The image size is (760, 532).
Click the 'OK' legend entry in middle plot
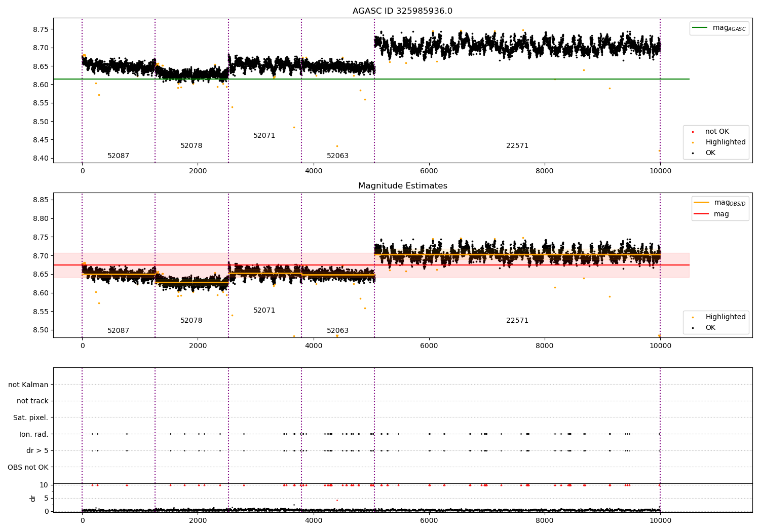point(710,328)
